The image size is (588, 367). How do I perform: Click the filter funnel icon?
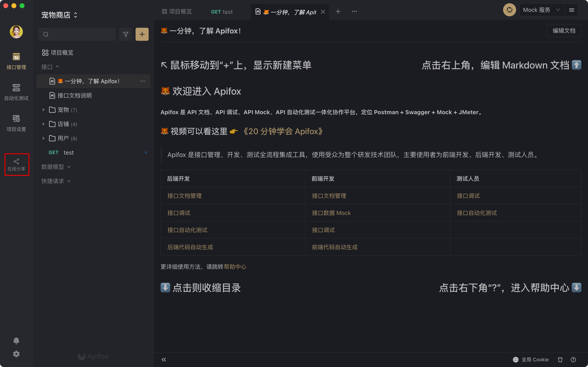pyautogui.click(x=126, y=34)
